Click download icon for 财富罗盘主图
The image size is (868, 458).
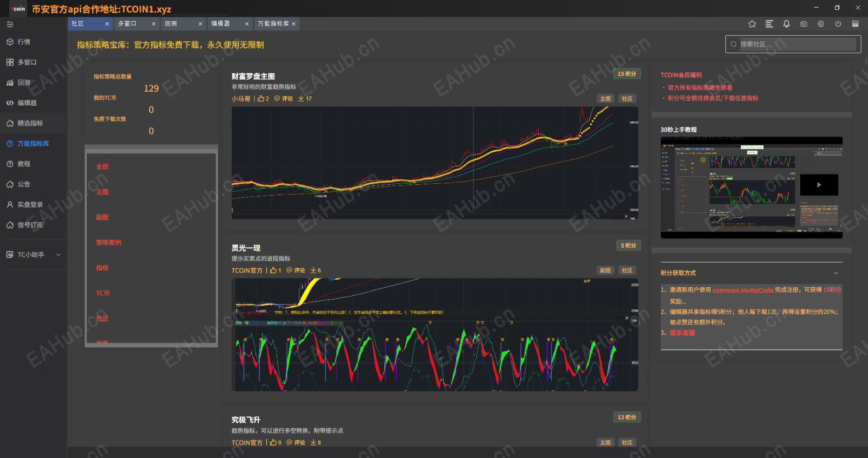tap(301, 99)
